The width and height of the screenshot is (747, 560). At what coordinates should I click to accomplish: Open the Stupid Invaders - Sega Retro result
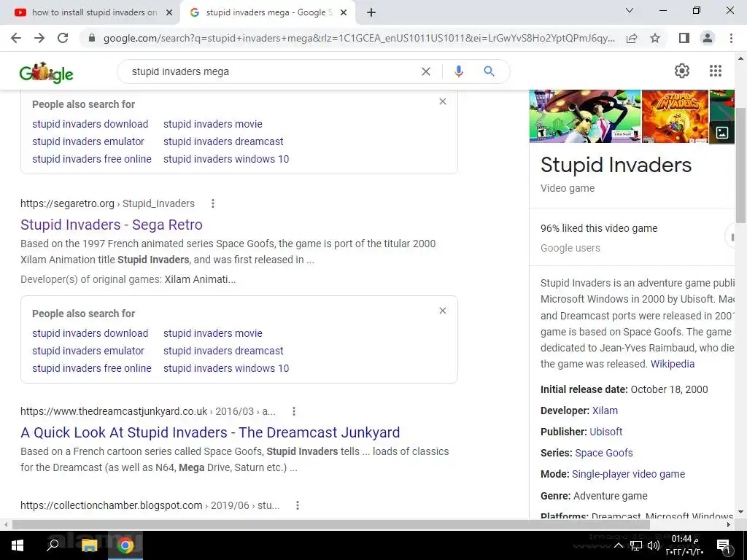[x=112, y=225]
